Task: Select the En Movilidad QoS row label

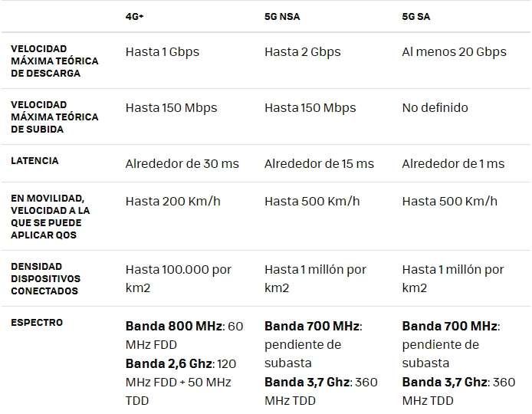Action: [51, 217]
